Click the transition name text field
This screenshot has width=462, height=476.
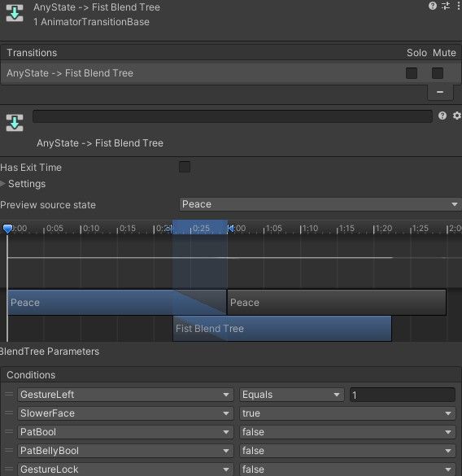click(233, 116)
